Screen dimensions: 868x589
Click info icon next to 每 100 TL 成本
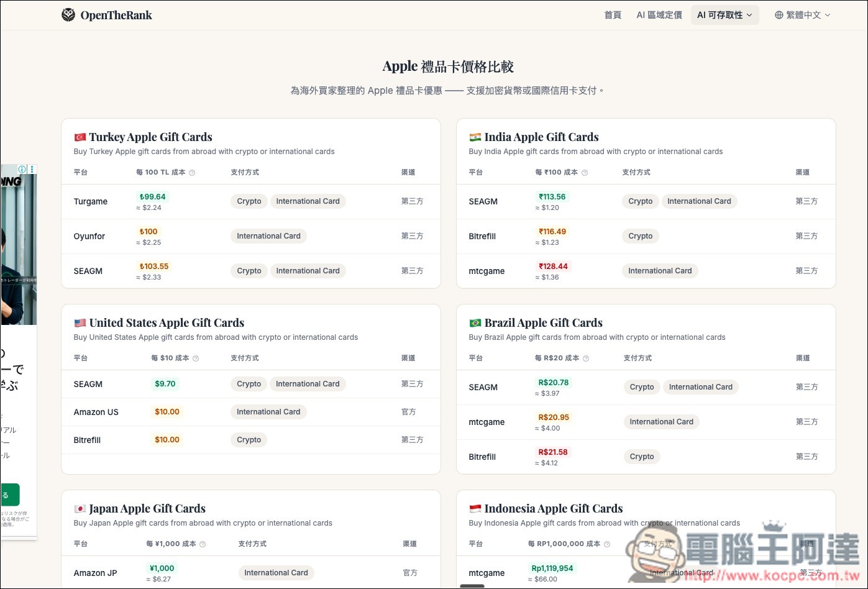[x=192, y=173]
